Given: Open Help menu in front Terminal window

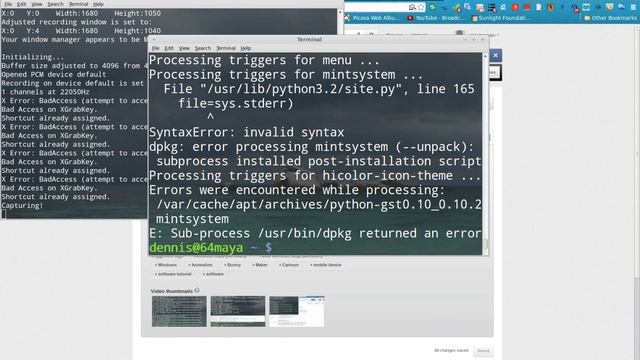Looking at the screenshot, I should (245, 48).
